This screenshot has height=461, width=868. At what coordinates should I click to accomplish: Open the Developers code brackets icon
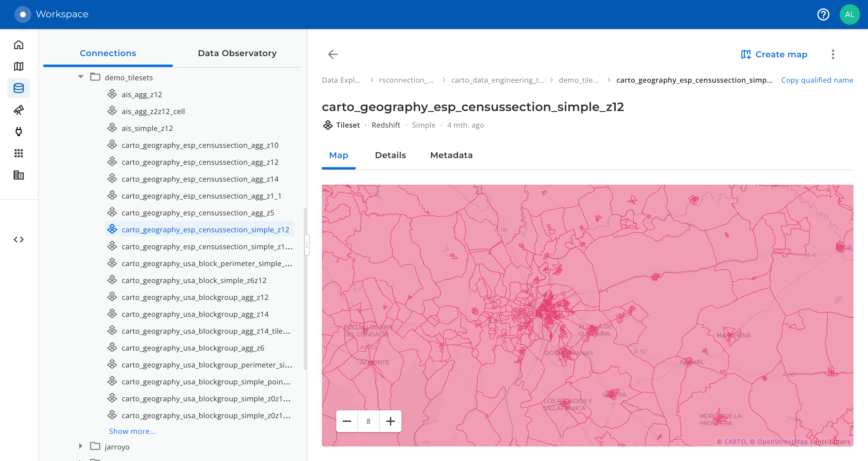(x=18, y=240)
